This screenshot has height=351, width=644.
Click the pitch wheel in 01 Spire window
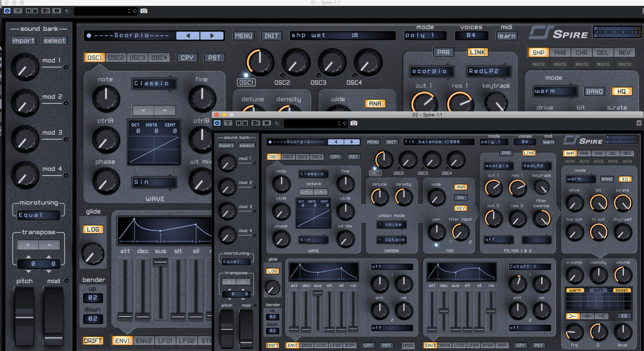[24, 317]
